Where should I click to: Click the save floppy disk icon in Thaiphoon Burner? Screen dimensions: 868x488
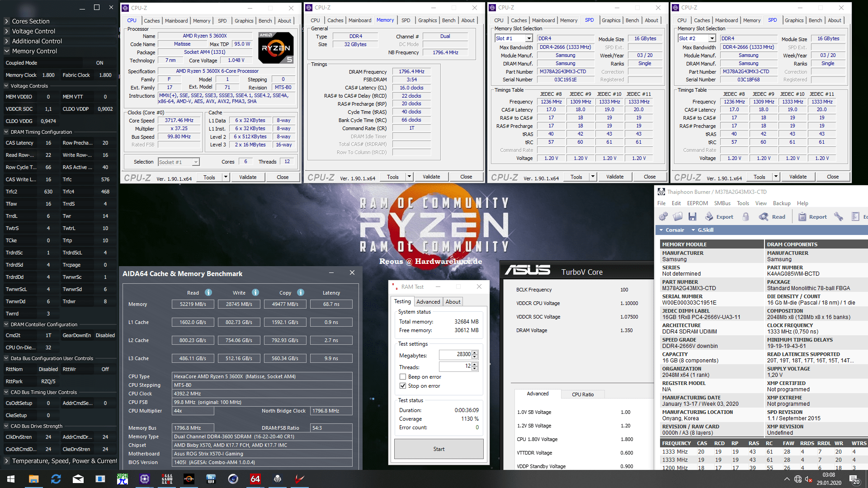point(692,217)
